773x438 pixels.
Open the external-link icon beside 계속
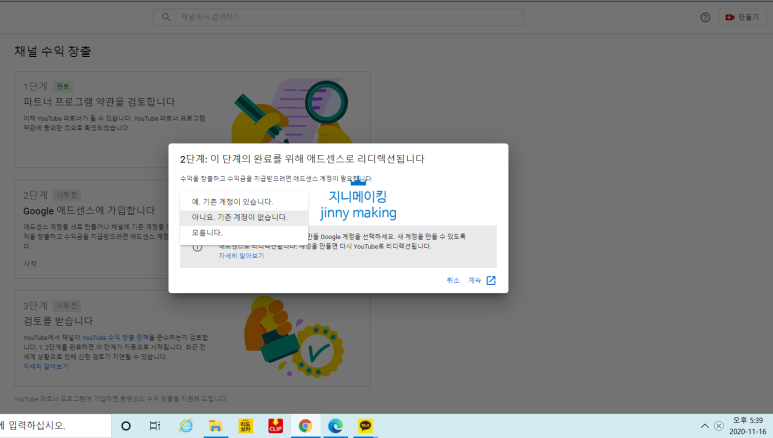click(x=491, y=280)
